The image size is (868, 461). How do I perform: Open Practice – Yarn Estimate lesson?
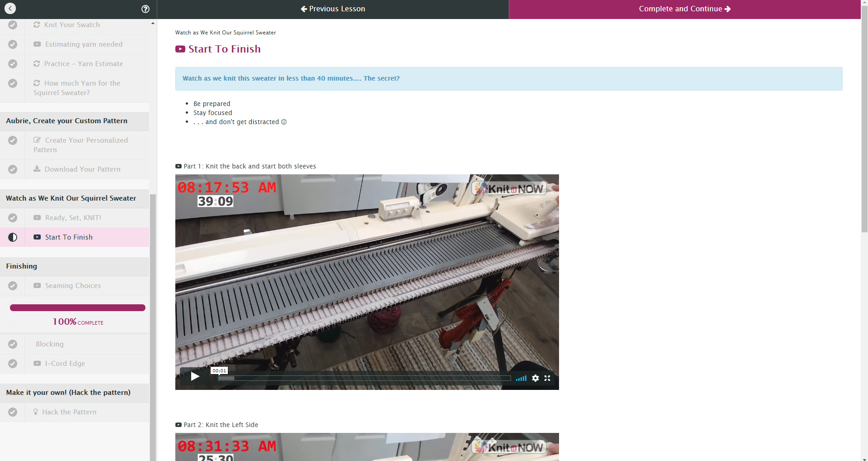coord(84,64)
